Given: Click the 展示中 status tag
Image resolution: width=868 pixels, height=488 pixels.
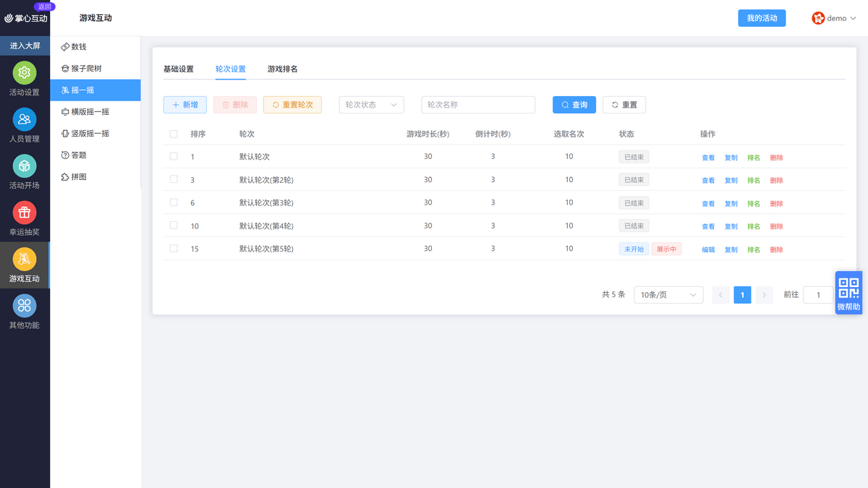Looking at the screenshot, I should pyautogui.click(x=667, y=249).
